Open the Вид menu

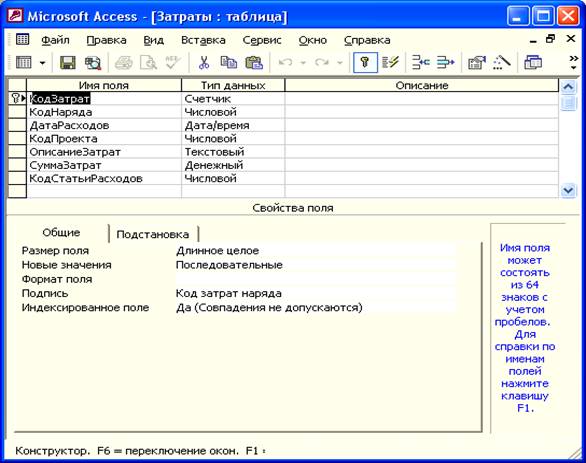(x=154, y=40)
